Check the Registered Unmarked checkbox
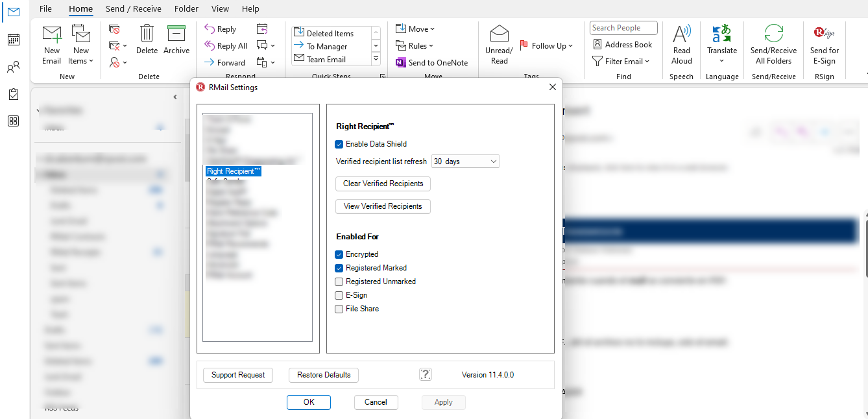868x419 pixels. click(339, 281)
